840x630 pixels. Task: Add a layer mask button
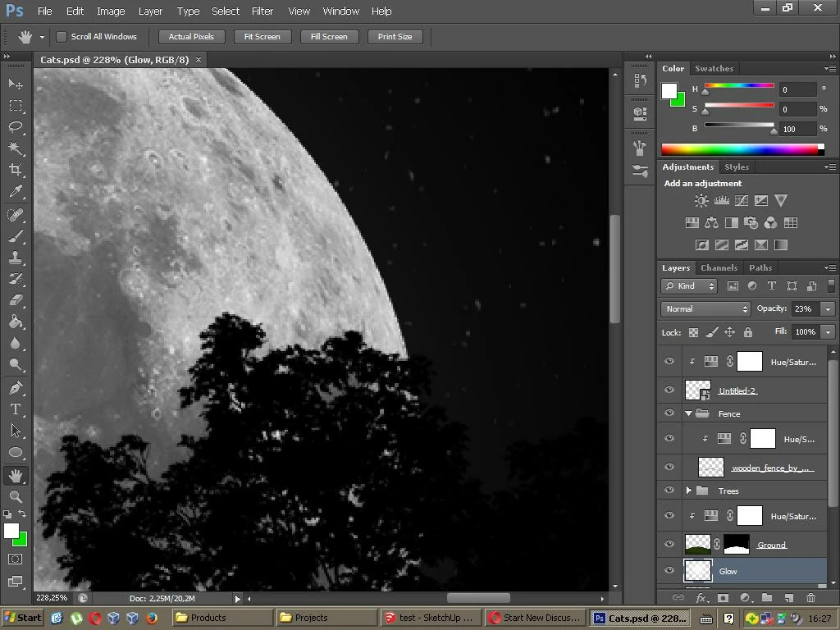click(723, 598)
